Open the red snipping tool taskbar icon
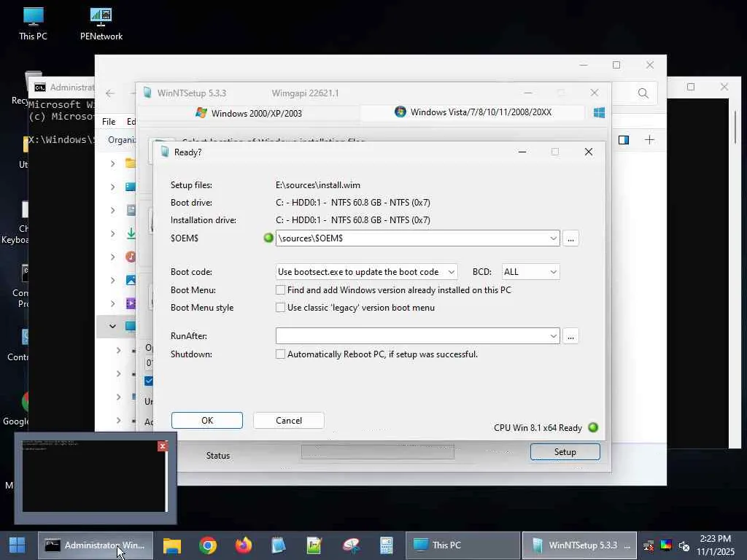The height and width of the screenshot is (560, 747). 351,545
